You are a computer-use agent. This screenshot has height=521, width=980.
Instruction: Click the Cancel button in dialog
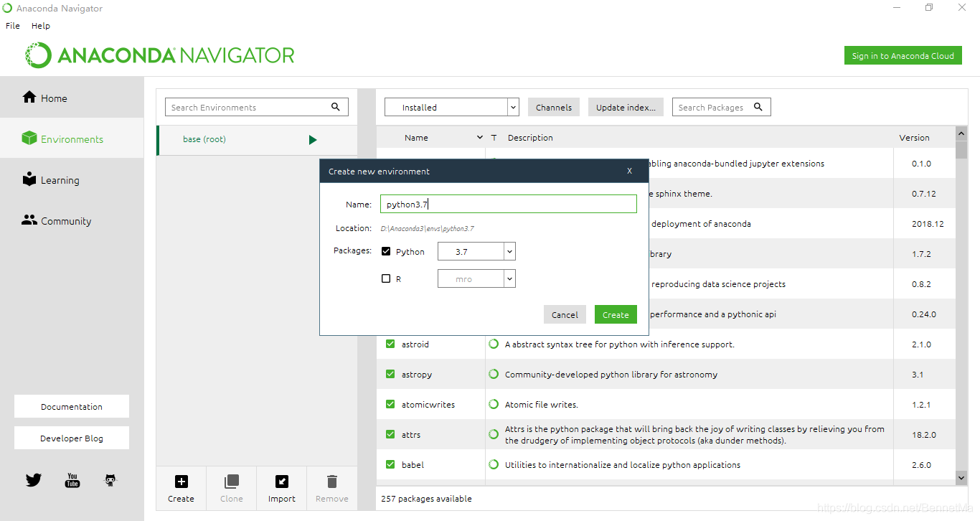[565, 314]
